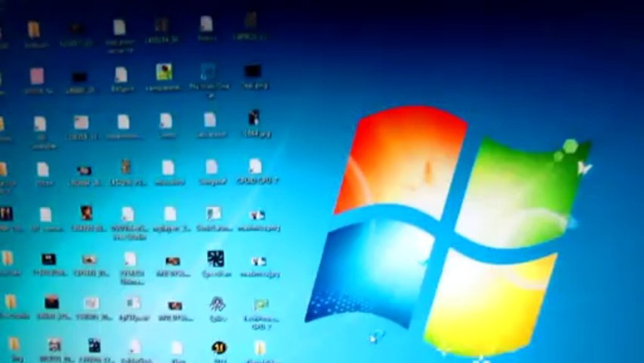Select the green icon beside the purple swirl
The image size is (644, 363).
pos(261,305)
